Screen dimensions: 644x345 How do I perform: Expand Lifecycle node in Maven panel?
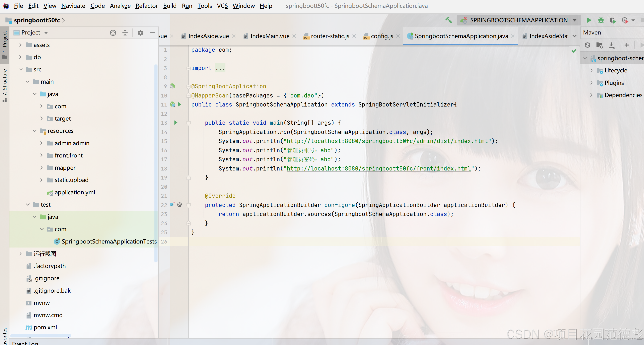[591, 70]
